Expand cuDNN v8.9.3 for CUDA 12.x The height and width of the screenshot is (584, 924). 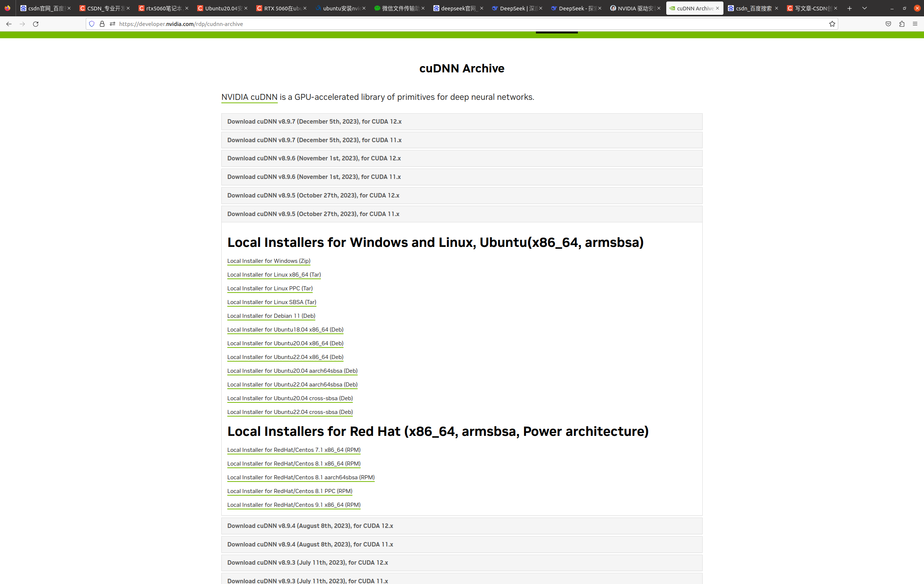click(x=462, y=562)
